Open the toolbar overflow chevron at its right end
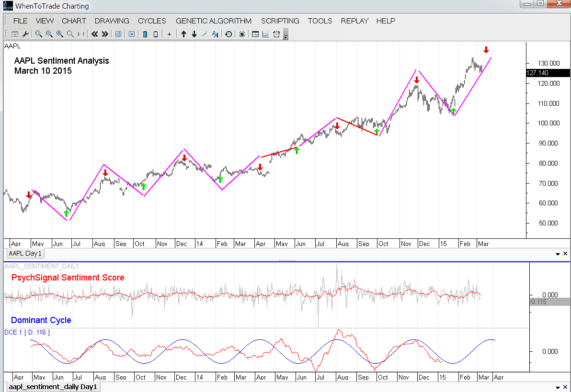This screenshot has width=571, height=392. point(285,36)
